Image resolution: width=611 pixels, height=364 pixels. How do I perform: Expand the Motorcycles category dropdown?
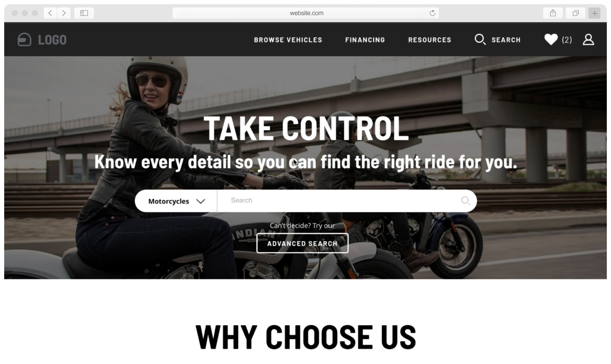(x=176, y=201)
